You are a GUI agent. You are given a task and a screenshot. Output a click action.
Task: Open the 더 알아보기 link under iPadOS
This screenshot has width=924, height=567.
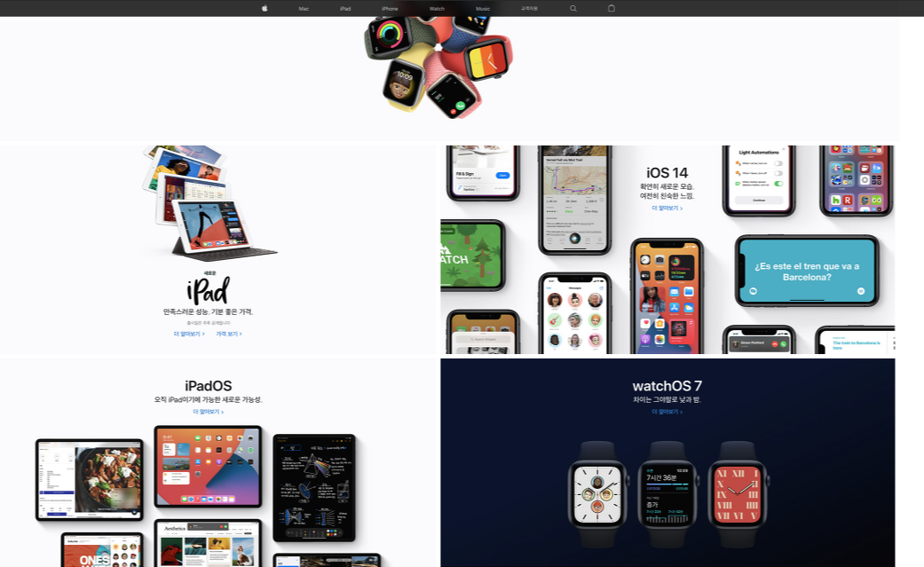(x=208, y=412)
